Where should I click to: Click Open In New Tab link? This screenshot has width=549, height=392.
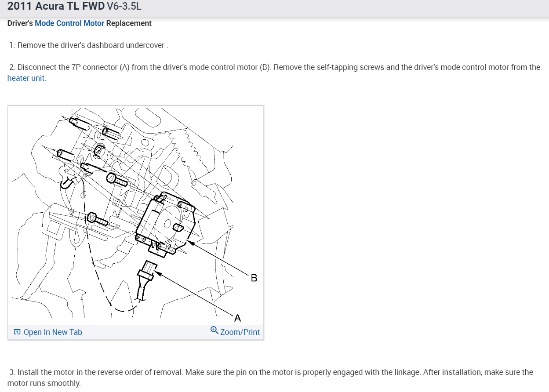[53, 332]
